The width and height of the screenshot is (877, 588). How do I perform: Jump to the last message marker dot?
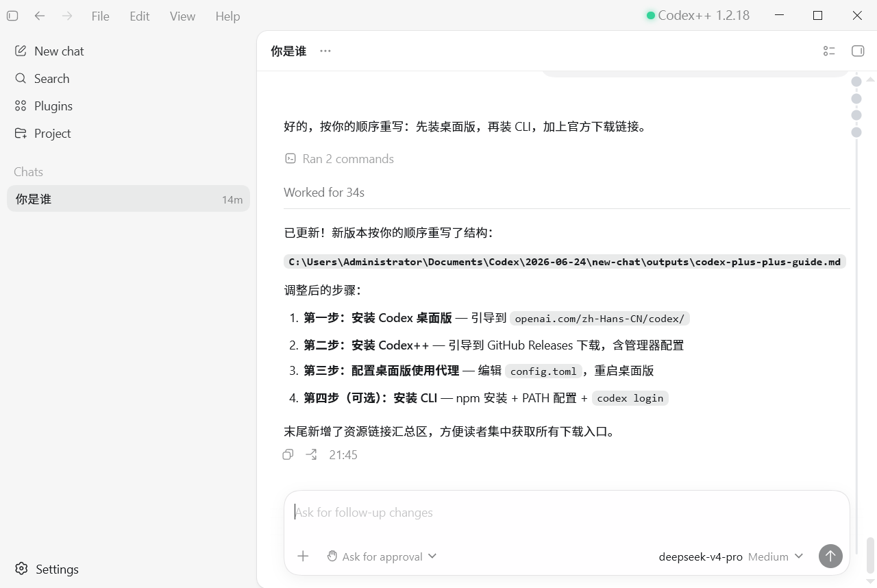point(856,132)
